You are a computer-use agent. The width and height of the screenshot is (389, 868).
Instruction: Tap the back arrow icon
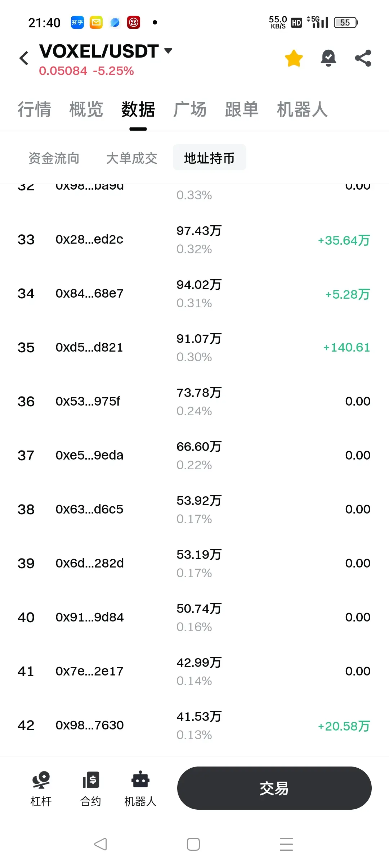click(x=24, y=58)
